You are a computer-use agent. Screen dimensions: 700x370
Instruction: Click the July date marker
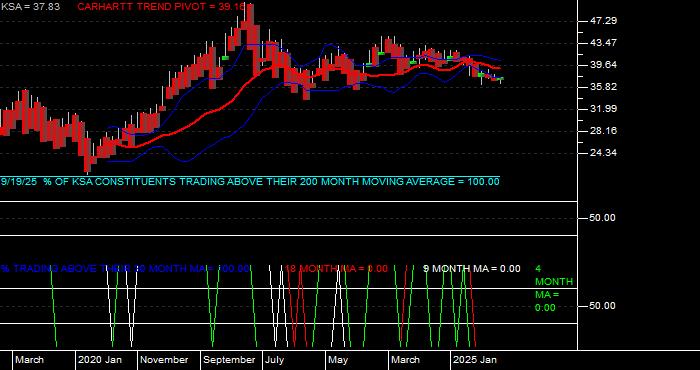274,360
